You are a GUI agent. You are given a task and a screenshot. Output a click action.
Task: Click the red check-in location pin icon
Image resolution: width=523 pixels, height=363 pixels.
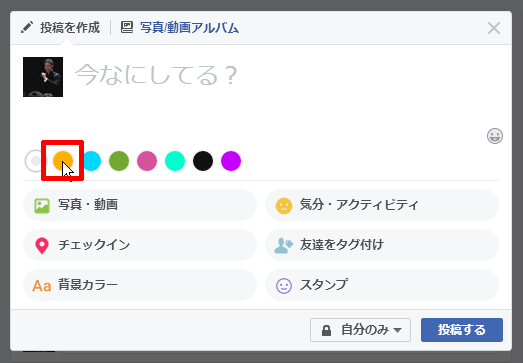click(x=42, y=246)
